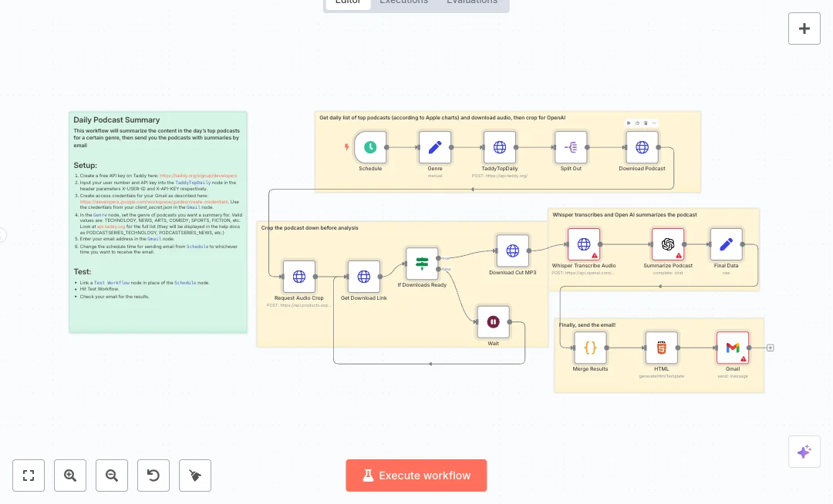Open the Download Podcast node's more-options menu
This screenshot has height=504, width=833.
(654, 123)
